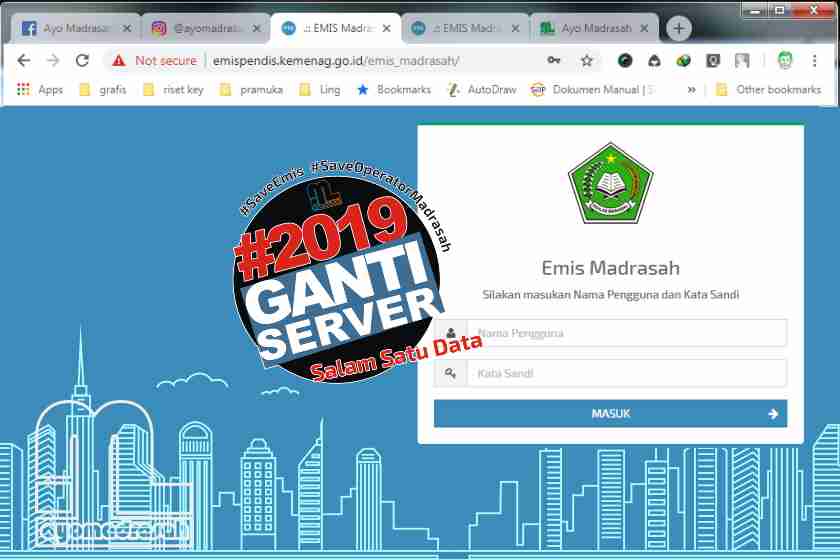Click the user icon beside Nama Pengguna
840x560 pixels.
pyautogui.click(x=451, y=333)
